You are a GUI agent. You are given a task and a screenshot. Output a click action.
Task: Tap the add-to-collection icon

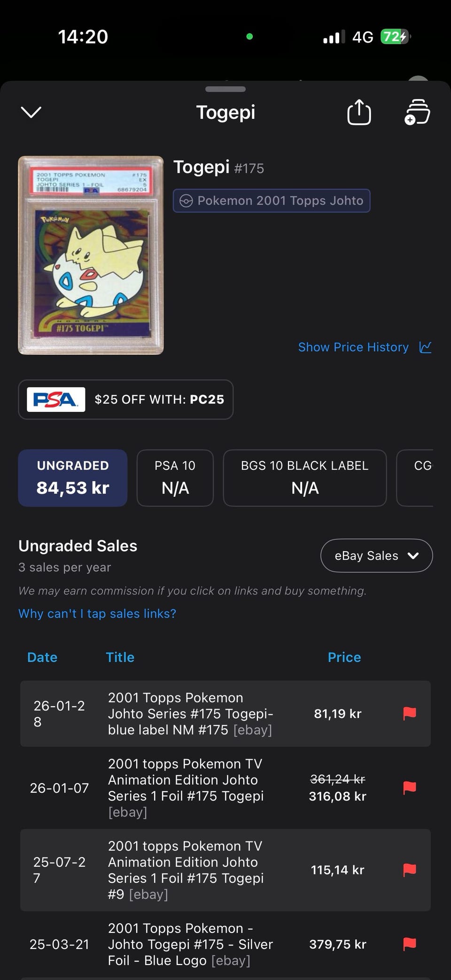point(417,112)
